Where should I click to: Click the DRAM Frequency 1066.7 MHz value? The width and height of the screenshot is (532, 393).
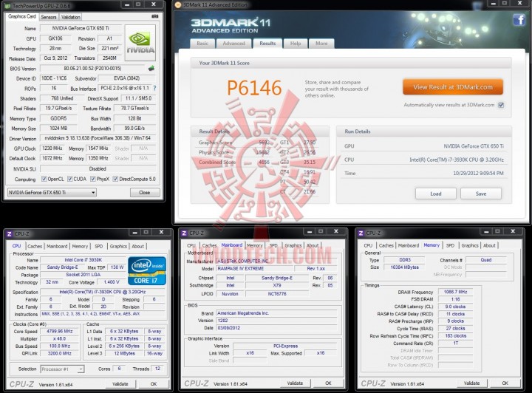tap(455, 292)
